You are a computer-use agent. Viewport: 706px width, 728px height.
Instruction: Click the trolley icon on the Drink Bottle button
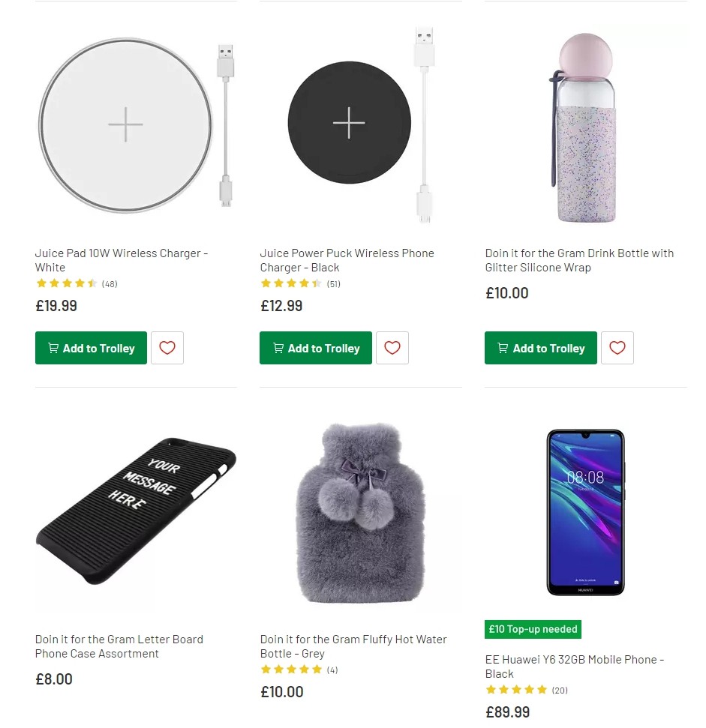[503, 348]
